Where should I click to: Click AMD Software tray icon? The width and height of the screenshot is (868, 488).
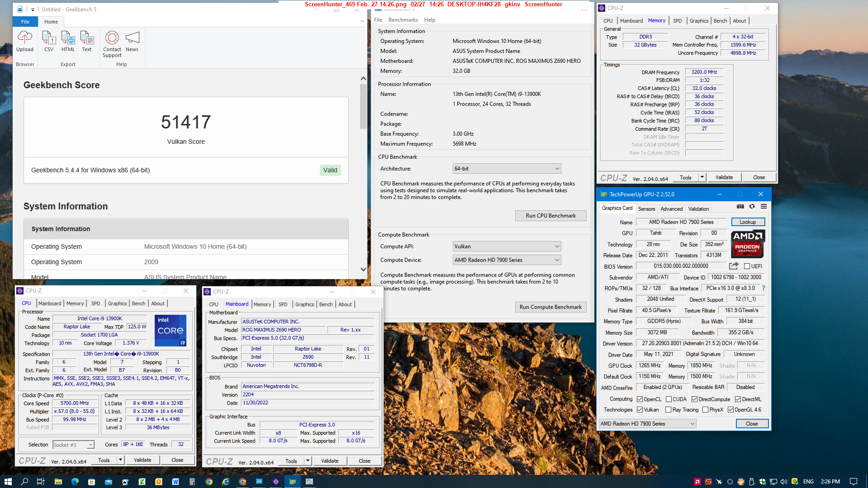click(697, 482)
